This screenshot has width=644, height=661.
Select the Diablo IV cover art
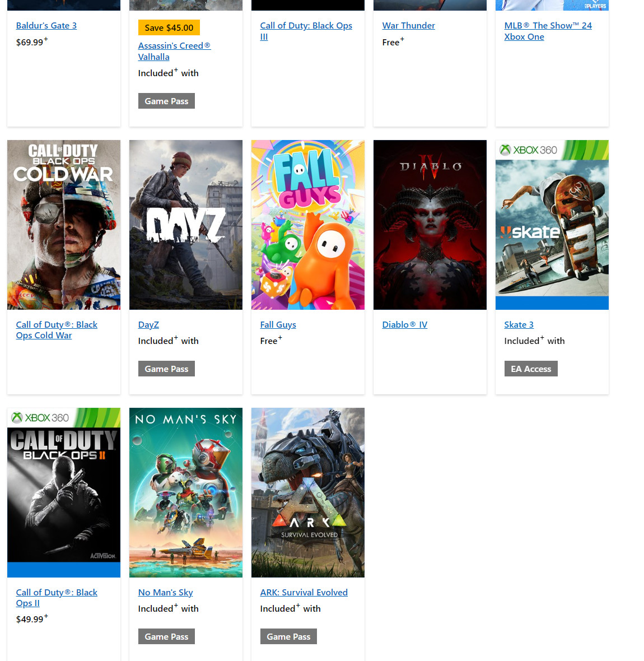[430, 225]
